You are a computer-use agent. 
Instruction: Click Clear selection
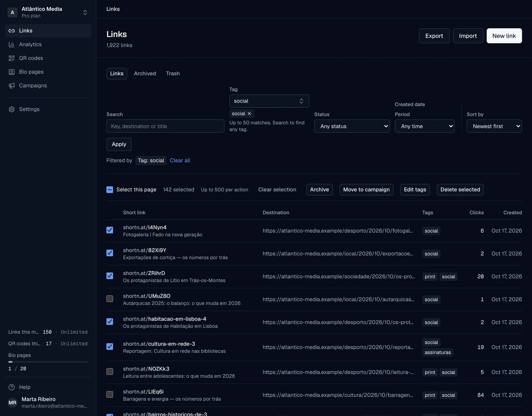[x=277, y=190]
